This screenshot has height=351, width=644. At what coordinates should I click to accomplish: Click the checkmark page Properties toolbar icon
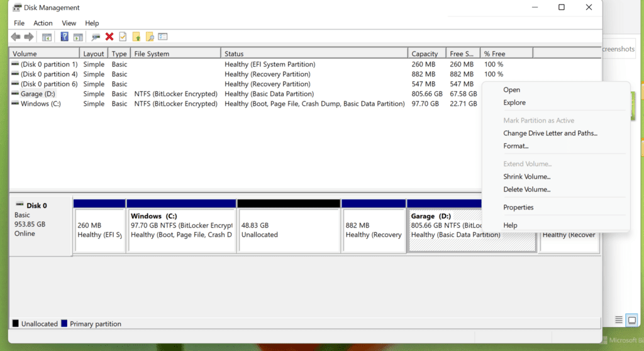tap(123, 36)
